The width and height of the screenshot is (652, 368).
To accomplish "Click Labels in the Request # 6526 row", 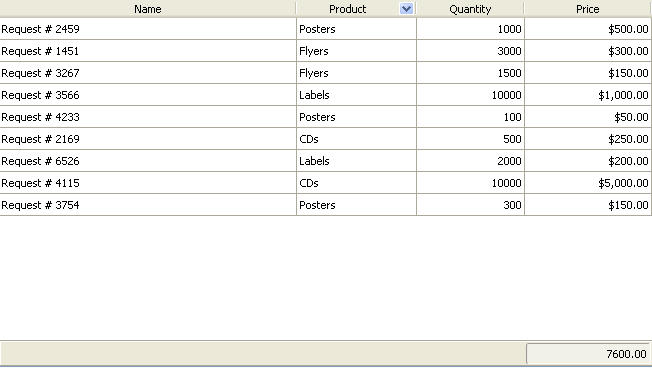I will pyautogui.click(x=356, y=161).
